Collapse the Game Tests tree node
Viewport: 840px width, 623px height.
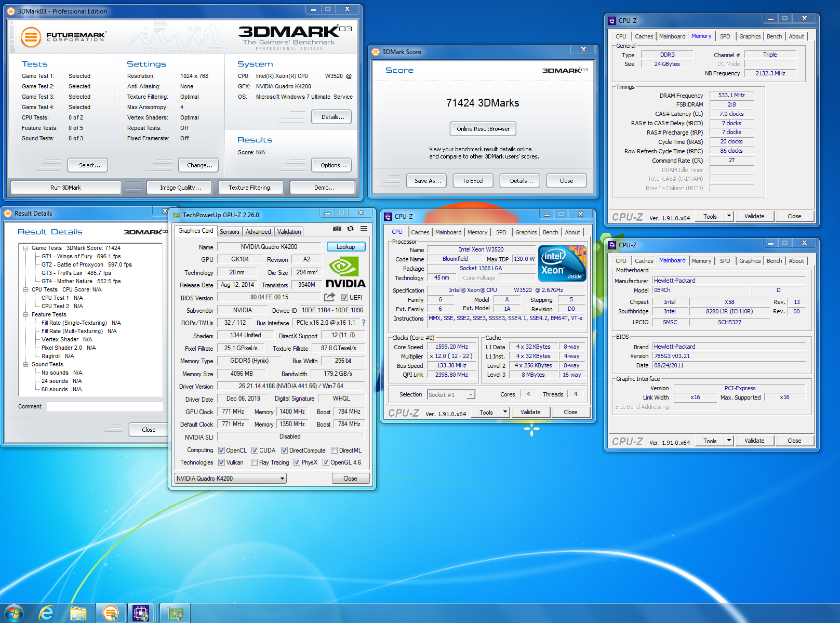pyautogui.click(x=25, y=248)
